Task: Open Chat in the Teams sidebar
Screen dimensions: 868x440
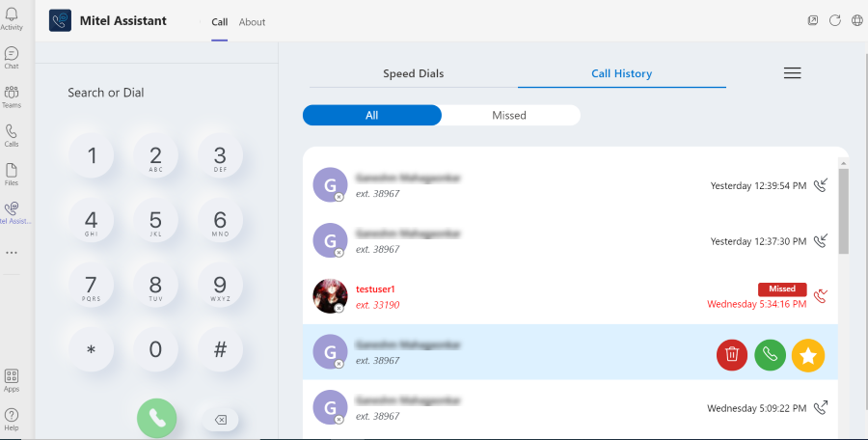Action: pyautogui.click(x=12, y=58)
